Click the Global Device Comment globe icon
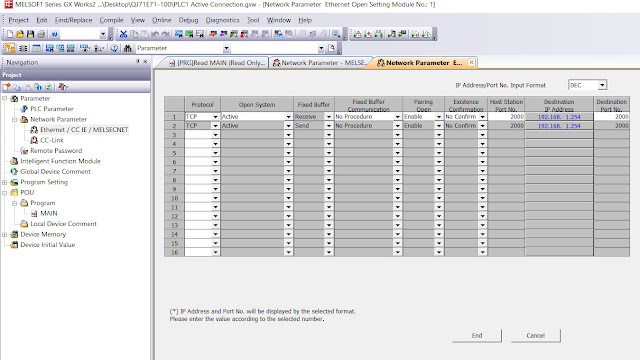 click(14, 171)
